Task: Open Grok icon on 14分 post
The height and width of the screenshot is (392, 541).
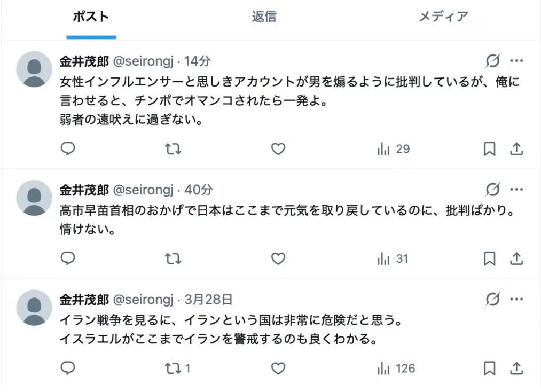Action: pos(492,61)
